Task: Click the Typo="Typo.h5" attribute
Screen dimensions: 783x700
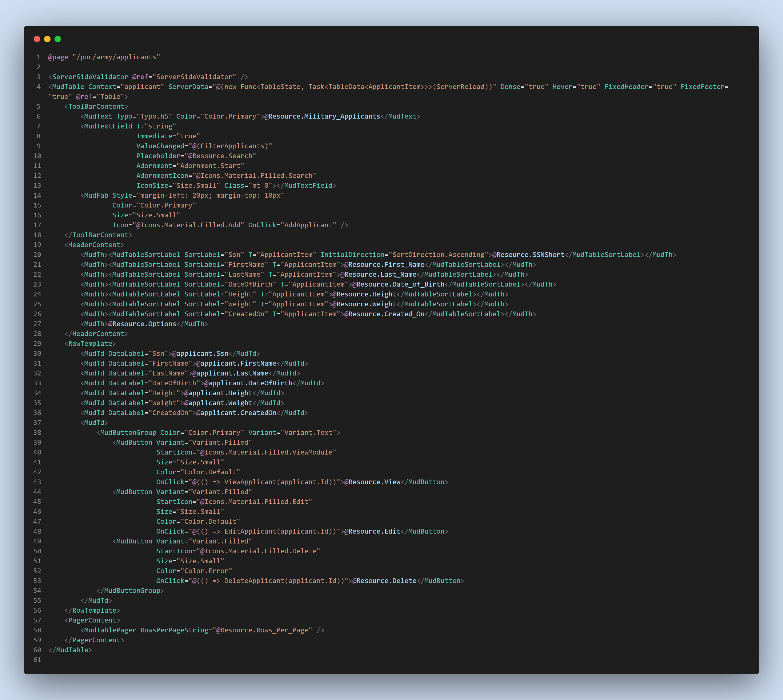Action: click(144, 116)
